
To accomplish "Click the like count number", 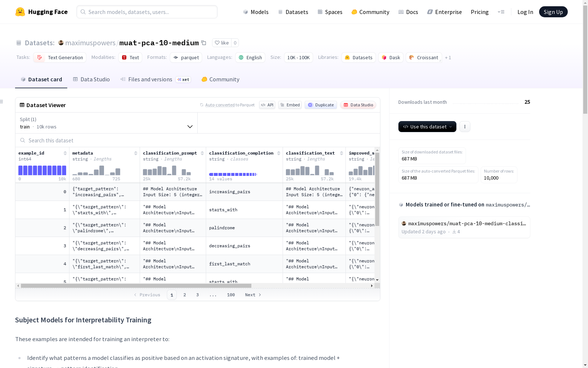I will click(x=235, y=43).
